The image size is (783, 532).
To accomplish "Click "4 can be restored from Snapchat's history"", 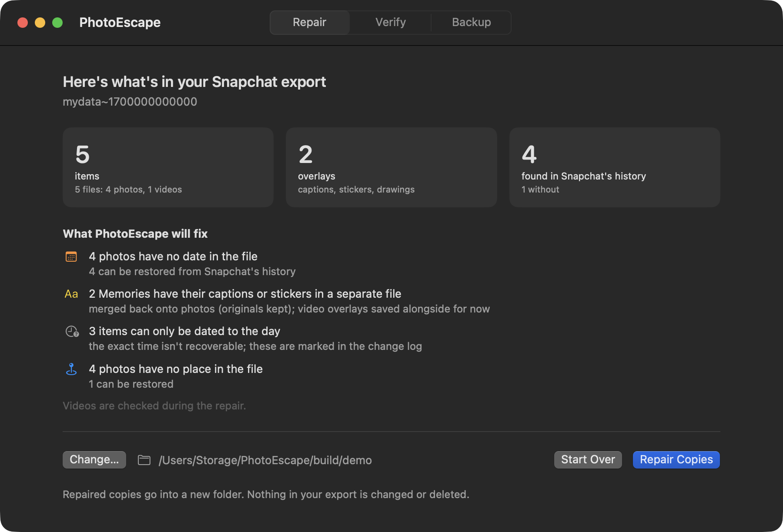I will (x=192, y=272).
